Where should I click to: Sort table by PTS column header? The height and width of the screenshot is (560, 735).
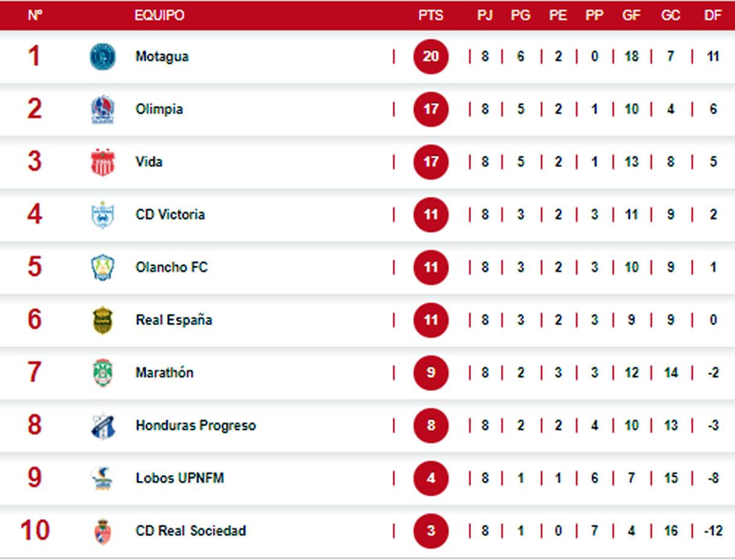pos(431,15)
